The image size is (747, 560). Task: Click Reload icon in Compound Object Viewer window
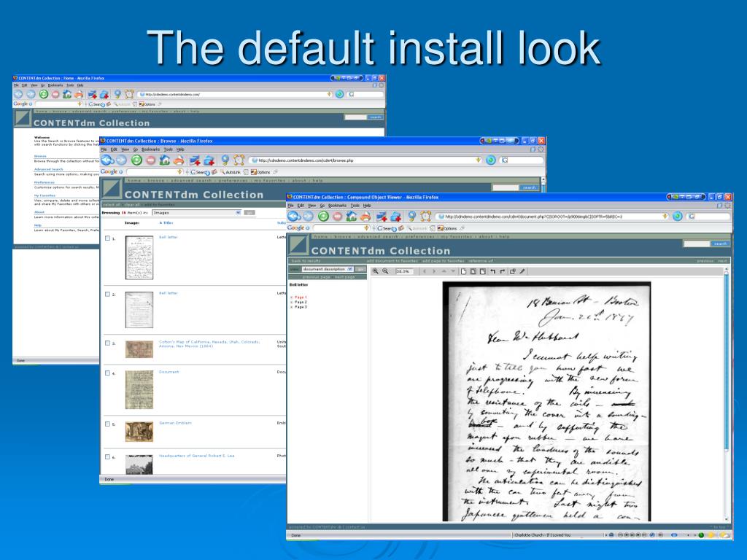323,217
